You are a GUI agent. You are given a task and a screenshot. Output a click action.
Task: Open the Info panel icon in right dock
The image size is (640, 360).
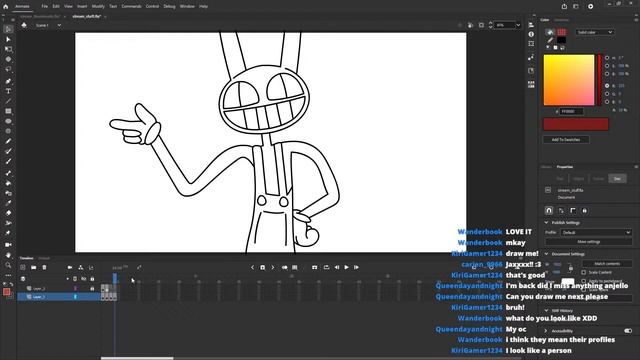531,34
